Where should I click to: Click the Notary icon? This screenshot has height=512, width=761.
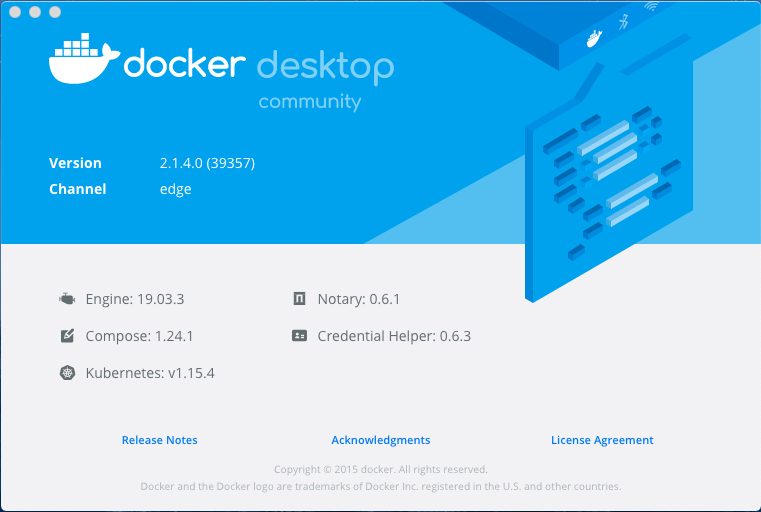pos(299,298)
